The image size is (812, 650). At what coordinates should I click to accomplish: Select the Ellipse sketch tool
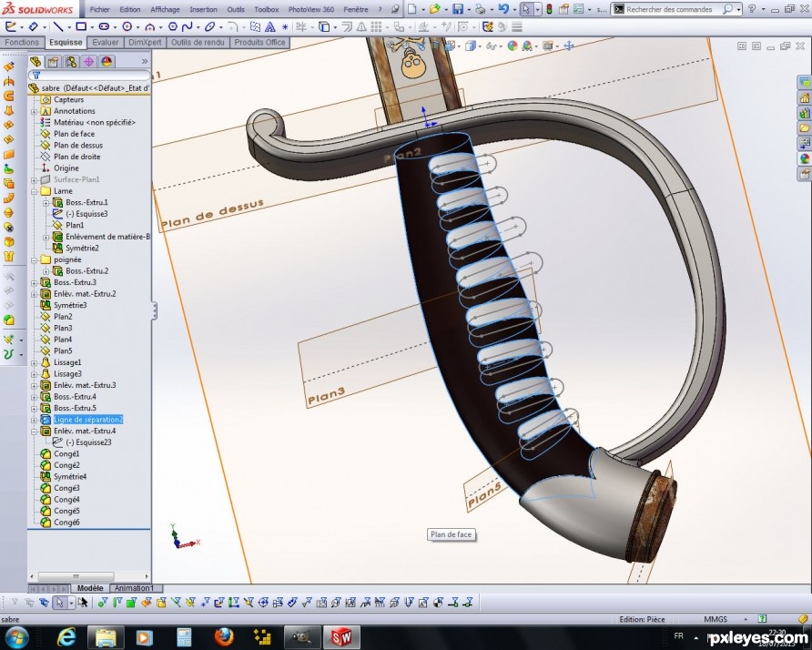pyautogui.click(x=209, y=26)
